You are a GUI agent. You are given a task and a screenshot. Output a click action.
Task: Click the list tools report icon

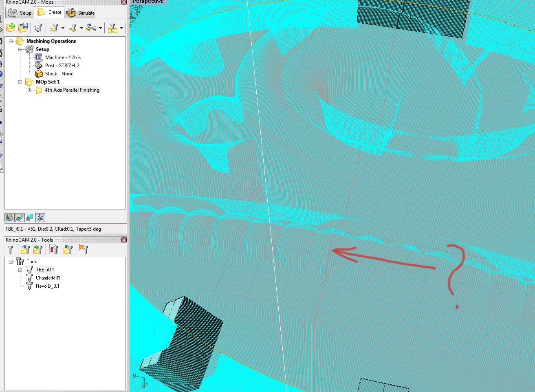click(53, 249)
